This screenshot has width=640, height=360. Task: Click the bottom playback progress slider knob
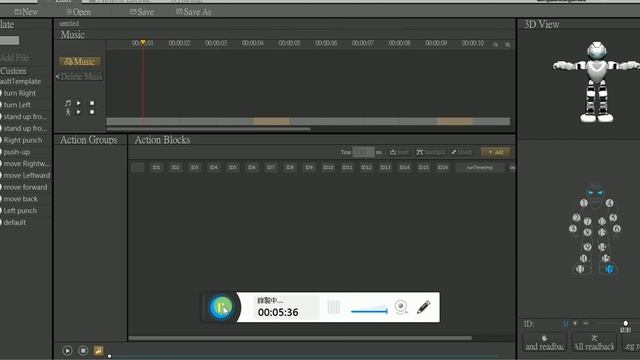(109, 356)
